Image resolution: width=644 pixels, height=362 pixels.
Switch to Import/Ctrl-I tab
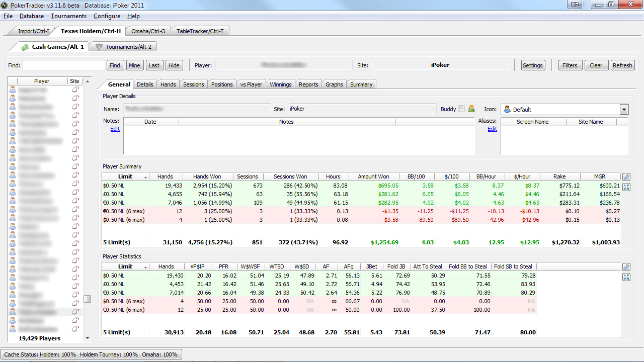(x=34, y=31)
